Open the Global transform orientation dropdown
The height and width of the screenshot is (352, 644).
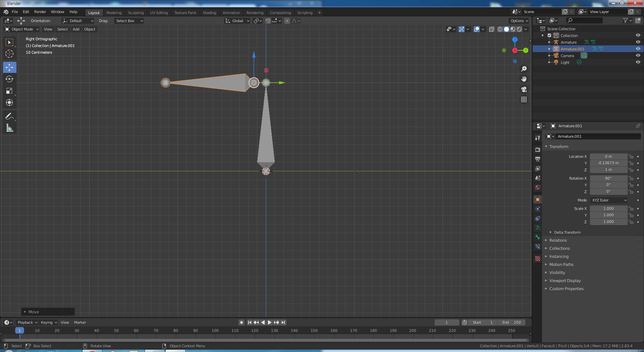pyautogui.click(x=237, y=21)
